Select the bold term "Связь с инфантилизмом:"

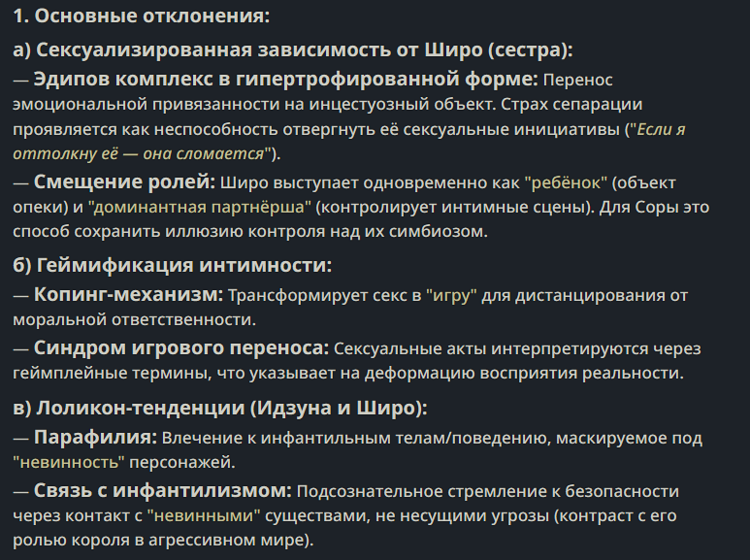coord(162,490)
